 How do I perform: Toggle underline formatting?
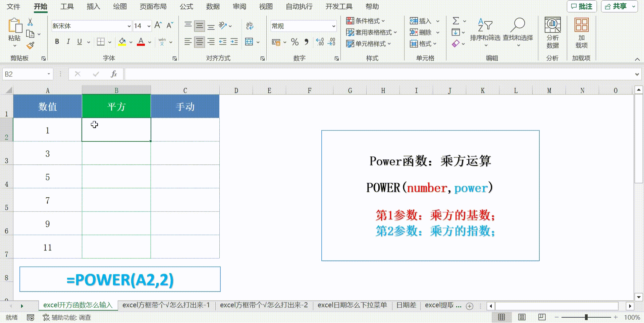tap(79, 42)
